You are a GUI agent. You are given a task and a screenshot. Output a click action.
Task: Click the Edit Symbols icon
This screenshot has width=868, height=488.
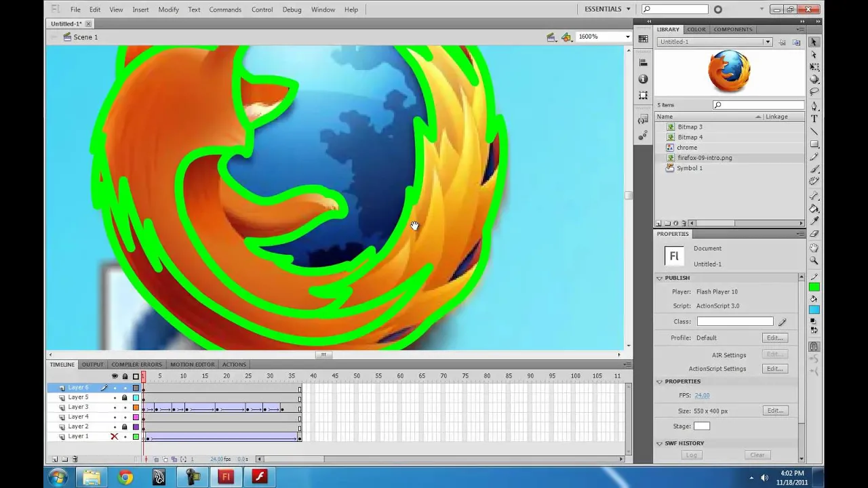[x=566, y=37]
